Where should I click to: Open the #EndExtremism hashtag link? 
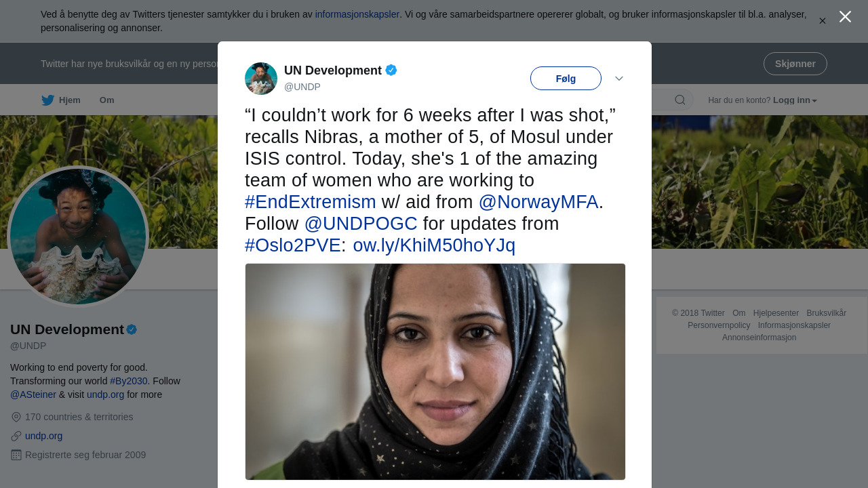311,202
